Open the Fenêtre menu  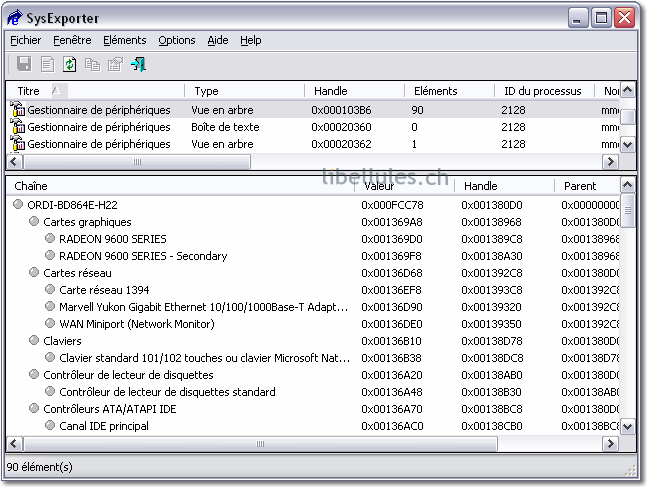[x=72, y=40]
